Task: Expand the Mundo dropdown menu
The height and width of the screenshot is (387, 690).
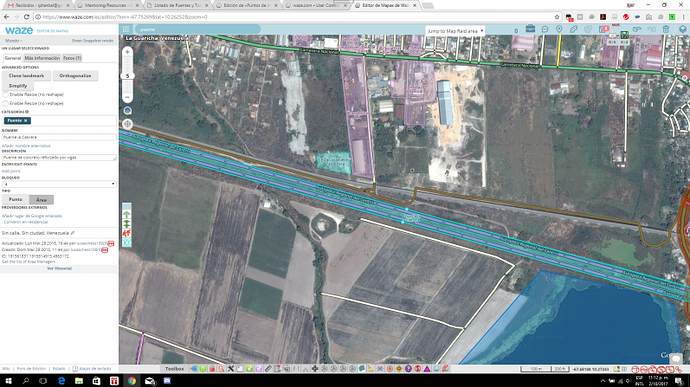Action: 14,41
